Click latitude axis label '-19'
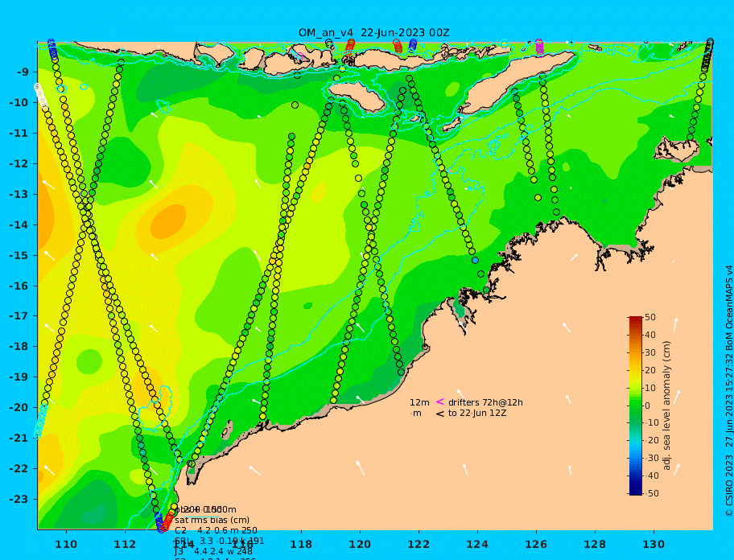734x560 pixels. [x=19, y=377]
